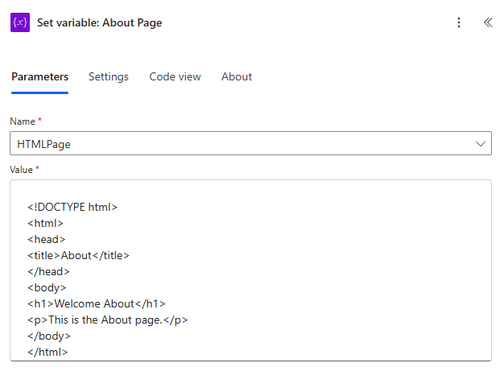Click the '<!DOCTYPE html>' line
This screenshot has width=500, height=379.
coord(72,207)
